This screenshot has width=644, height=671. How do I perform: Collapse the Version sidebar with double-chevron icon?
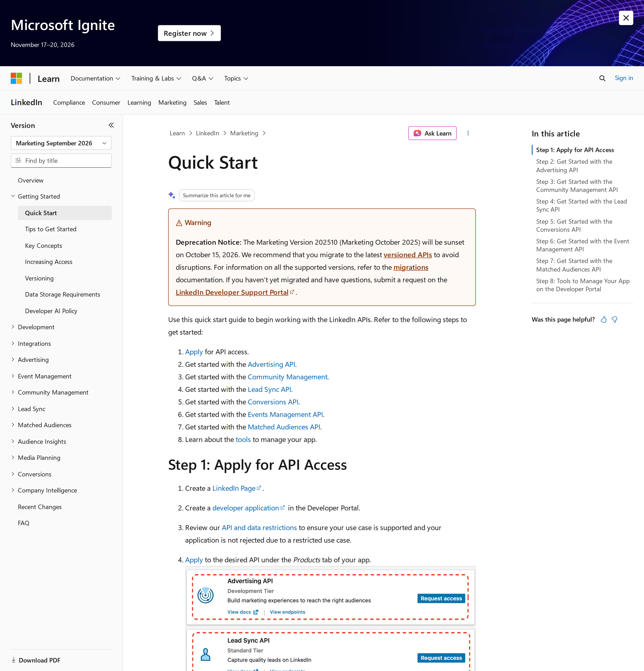(111, 125)
